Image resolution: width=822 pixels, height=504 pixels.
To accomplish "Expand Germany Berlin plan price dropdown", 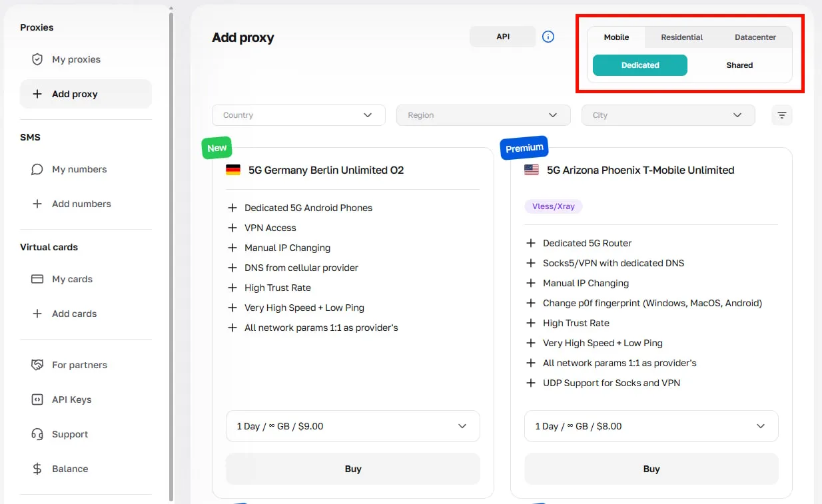I will (352, 426).
